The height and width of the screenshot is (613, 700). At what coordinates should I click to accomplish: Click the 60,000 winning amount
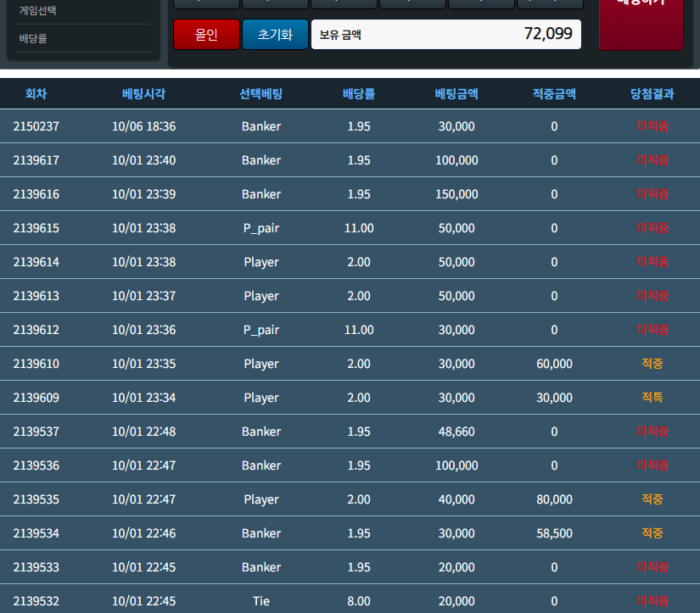click(554, 364)
